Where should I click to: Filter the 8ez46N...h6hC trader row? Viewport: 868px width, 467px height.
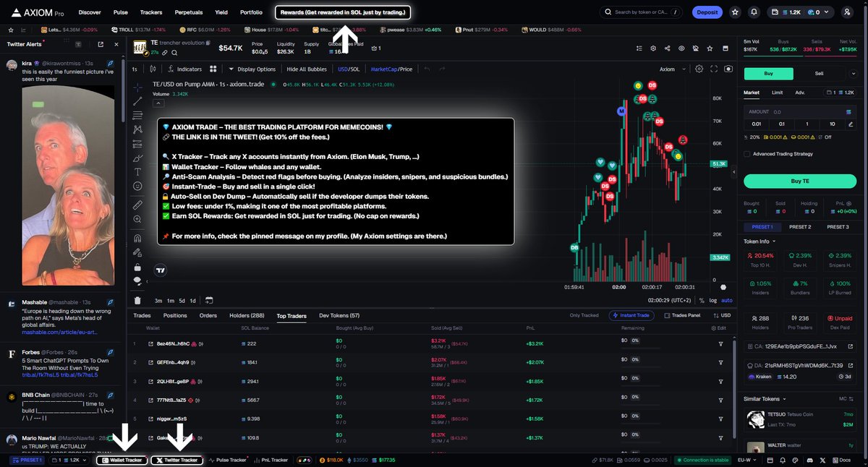pos(721,343)
